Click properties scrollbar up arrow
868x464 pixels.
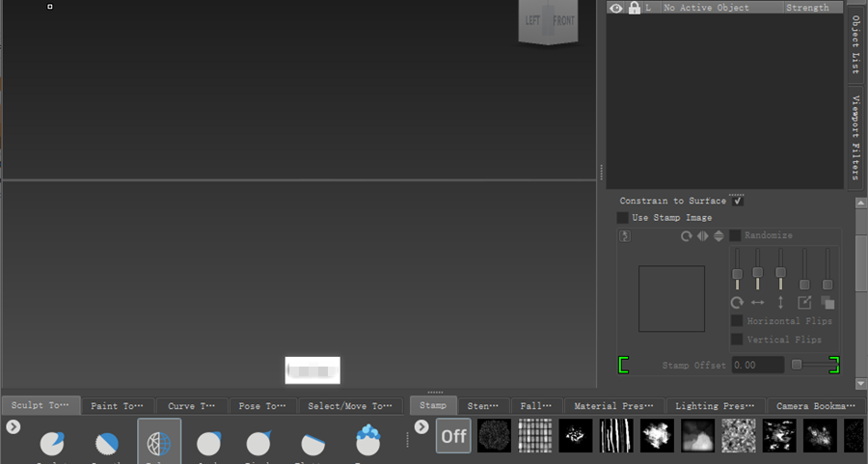861,204
